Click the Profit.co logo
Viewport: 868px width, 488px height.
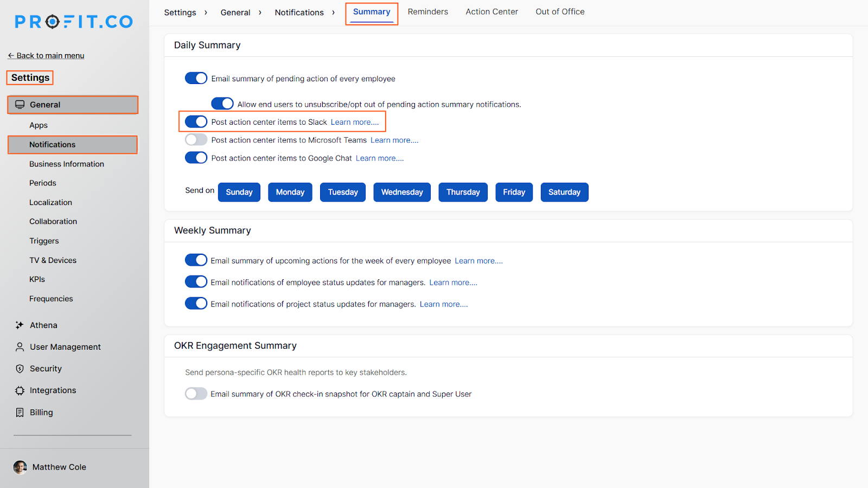click(74, 22)
